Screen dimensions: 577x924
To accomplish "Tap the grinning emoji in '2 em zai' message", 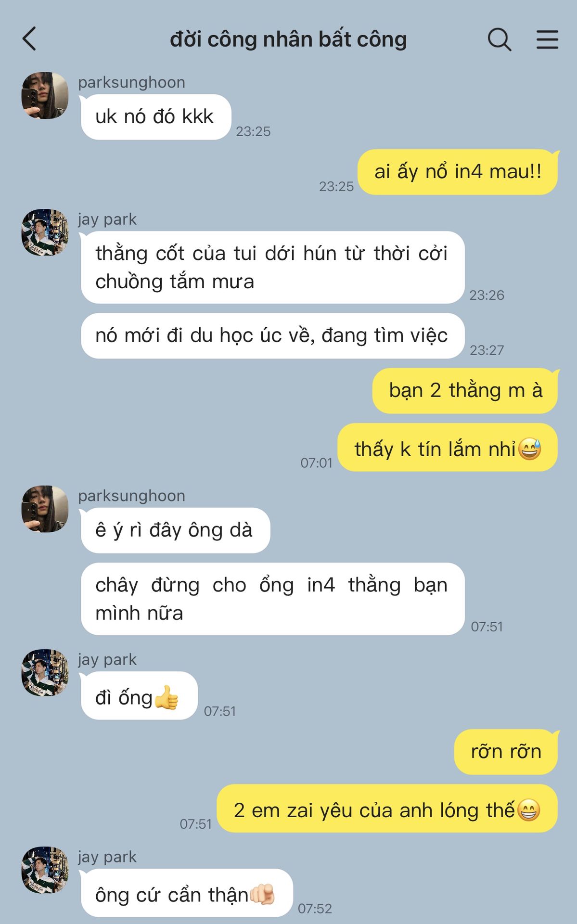I will [528, 810].
